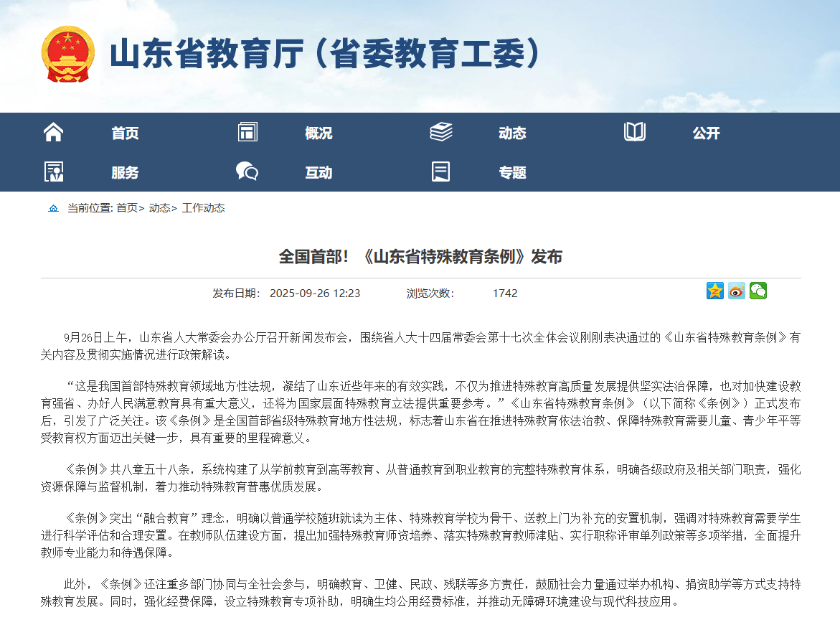
Task: Click the national emblem logo in header
Action: pyautogui.click(x=67, y=55)
